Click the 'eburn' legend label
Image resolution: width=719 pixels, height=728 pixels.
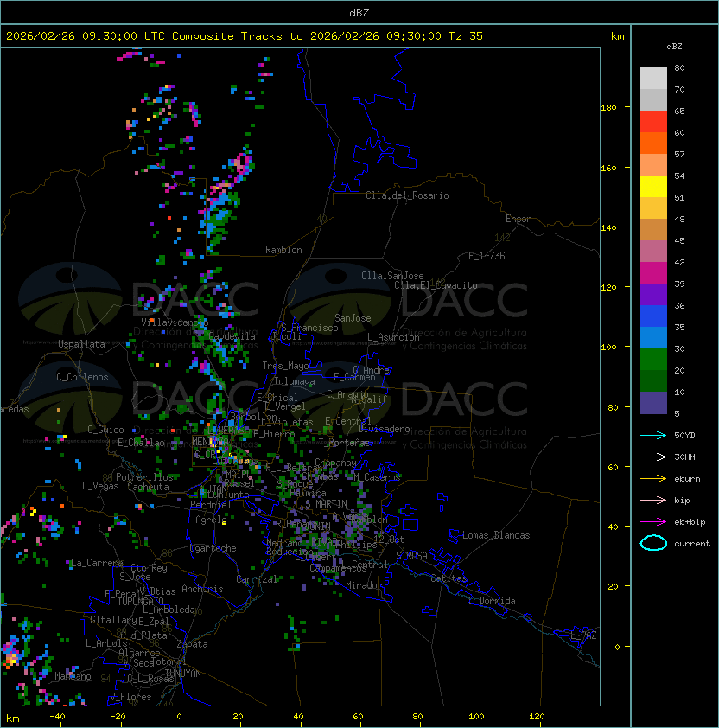point(687,479)
